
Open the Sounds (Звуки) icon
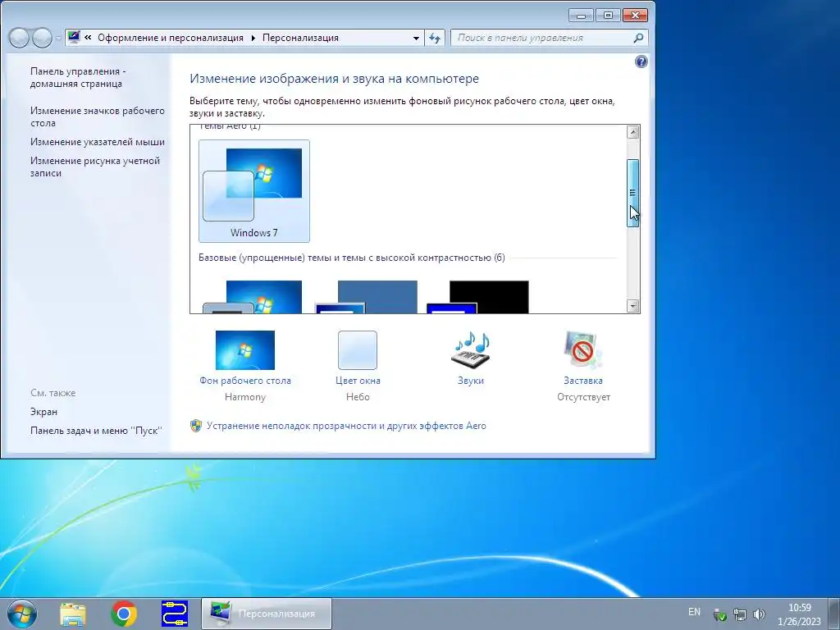point(470,349)
